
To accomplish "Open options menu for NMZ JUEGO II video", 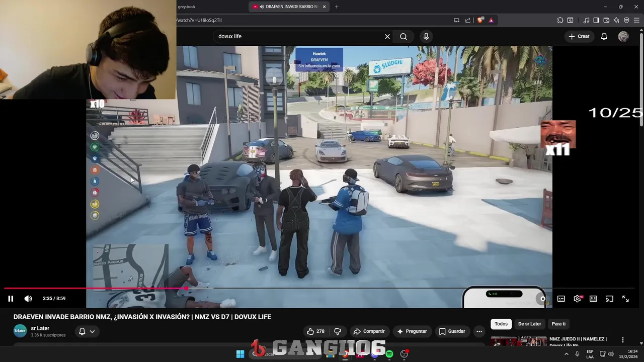I will [x=623, y=340].
